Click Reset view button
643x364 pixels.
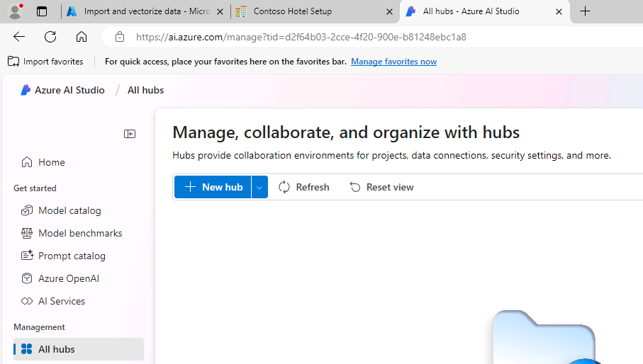382,187
